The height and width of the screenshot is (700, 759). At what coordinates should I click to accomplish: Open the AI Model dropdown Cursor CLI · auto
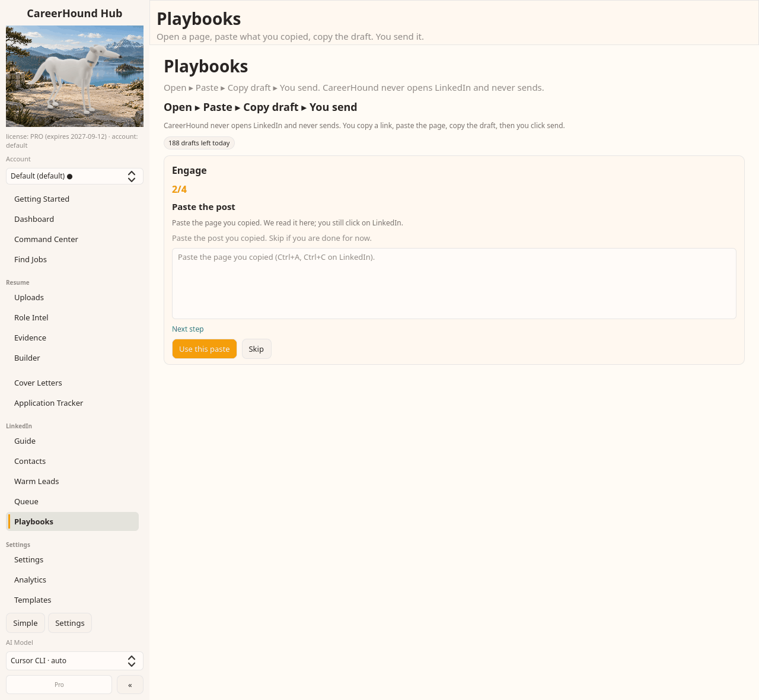pyautogui.click(x=75, y=661)
